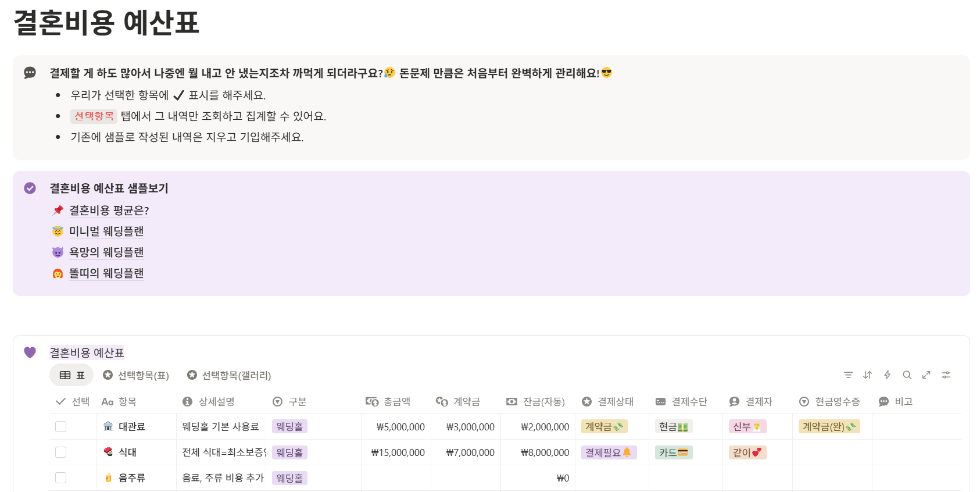Select the 계약금 status tag
This screenshot has height=492, width=980.
coord(605,426)
